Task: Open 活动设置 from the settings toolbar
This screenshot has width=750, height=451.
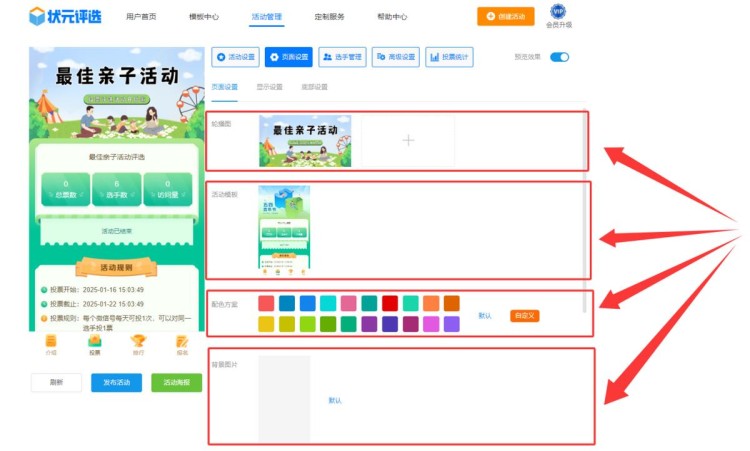Action: click(x=236, y=57)
